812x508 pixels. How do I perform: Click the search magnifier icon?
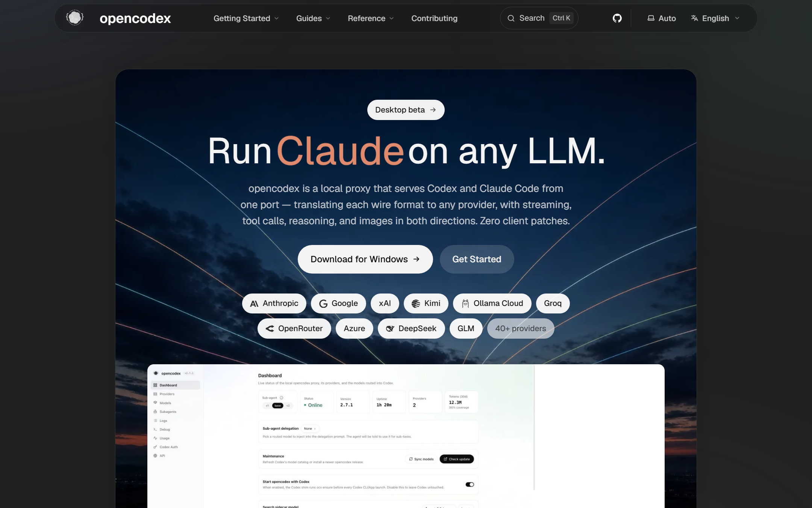[x=511, y=18]
